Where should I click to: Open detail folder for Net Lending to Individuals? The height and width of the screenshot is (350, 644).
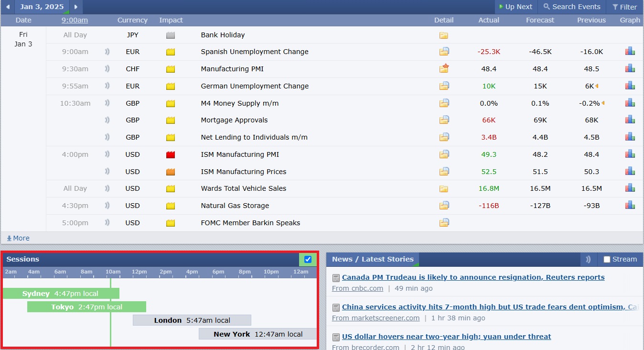(444, 137)
